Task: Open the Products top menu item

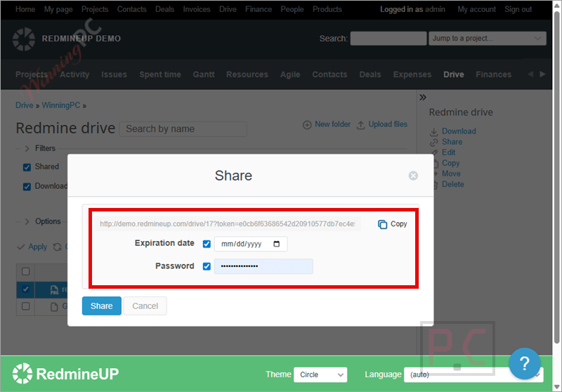Action: (327, 9)
